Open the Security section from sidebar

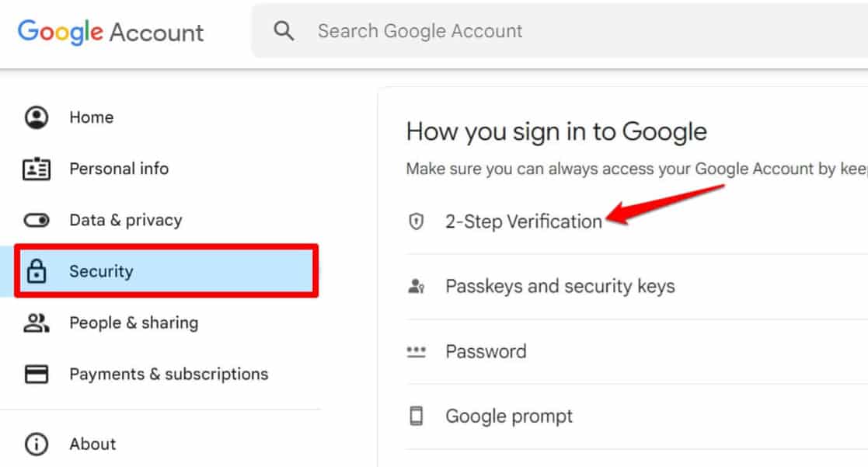pos(101,271)
